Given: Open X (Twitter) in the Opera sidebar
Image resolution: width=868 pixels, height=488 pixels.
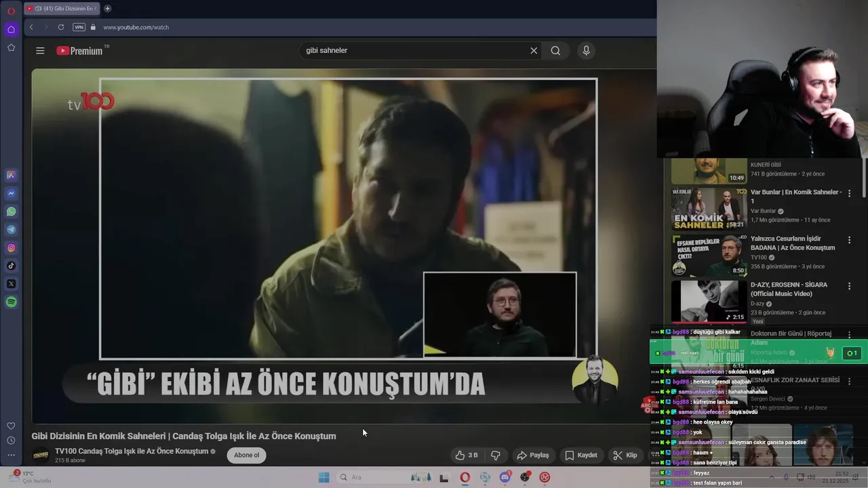Looking at the screenshot, I should [x=11, y=284].
